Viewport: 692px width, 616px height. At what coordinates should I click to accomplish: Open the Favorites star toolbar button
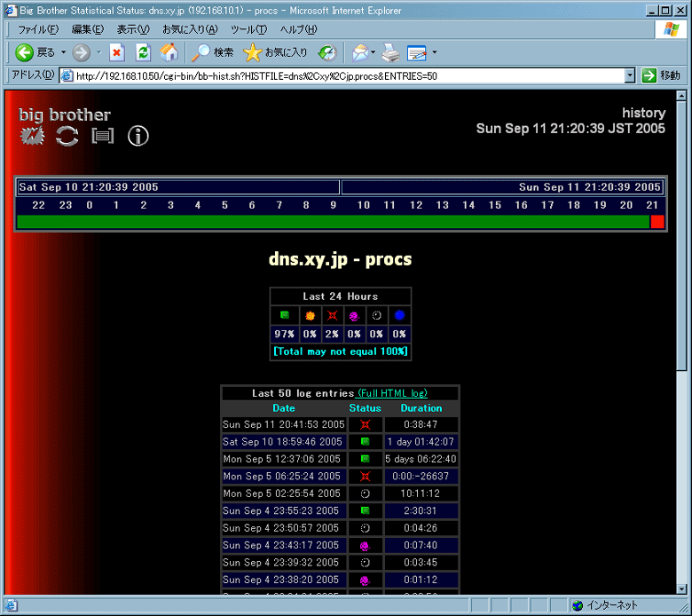pos(275,52)
